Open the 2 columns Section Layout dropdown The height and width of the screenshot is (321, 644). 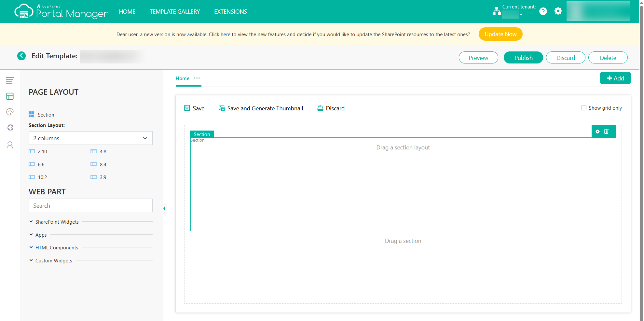click(90, 138)
